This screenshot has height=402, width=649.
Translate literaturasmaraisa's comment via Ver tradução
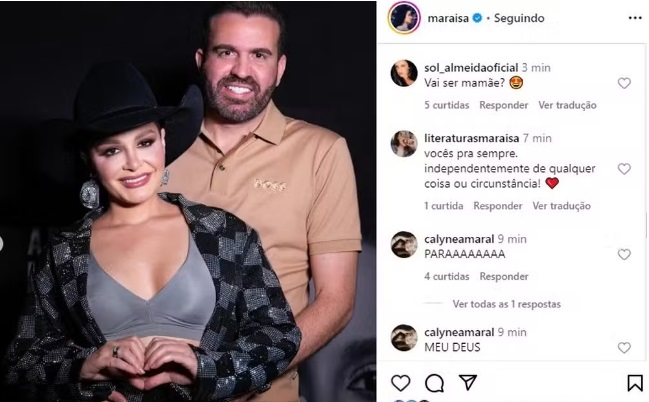point(561,206)
